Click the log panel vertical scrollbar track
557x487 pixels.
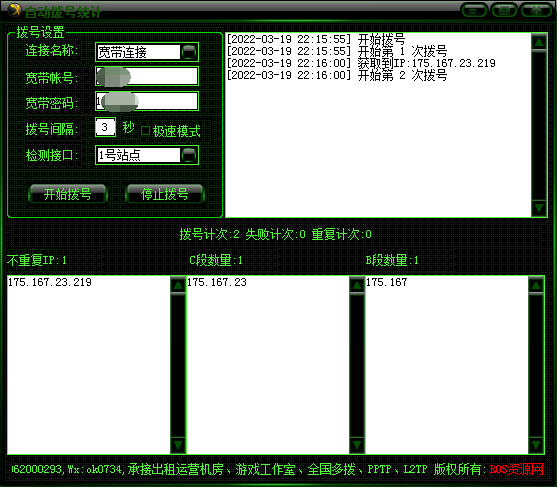(539, 125)
